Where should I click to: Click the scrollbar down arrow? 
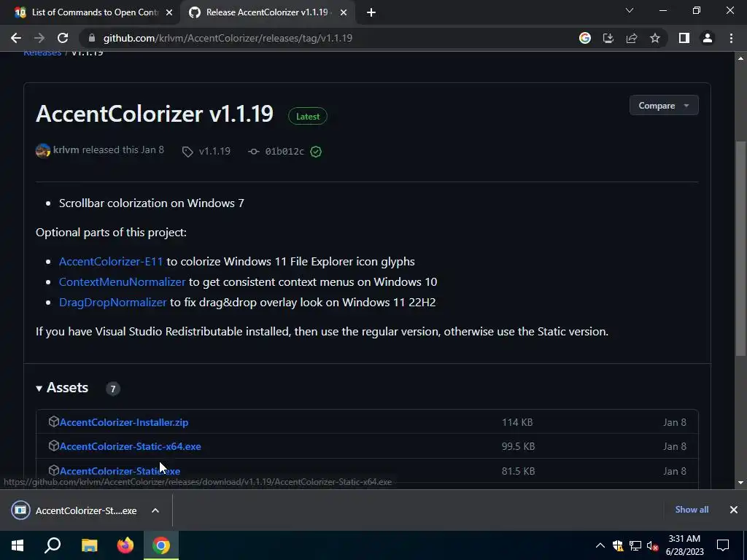point(740,483)
